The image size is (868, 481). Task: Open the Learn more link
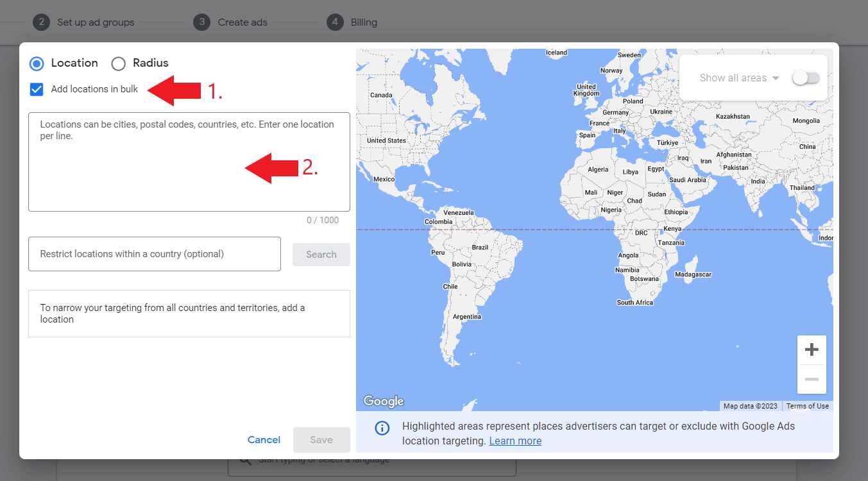point(515,441)
